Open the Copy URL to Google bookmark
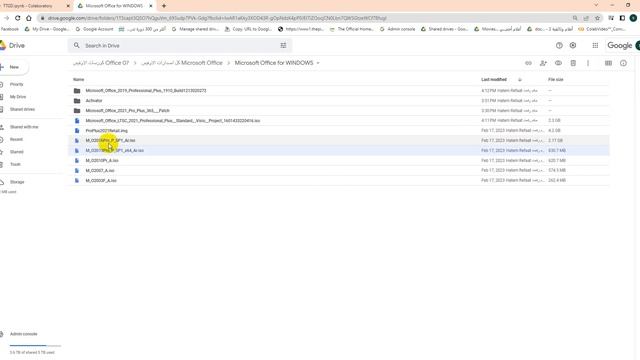The width and height of the screenshot is (640, 360). tap(248, 29)
